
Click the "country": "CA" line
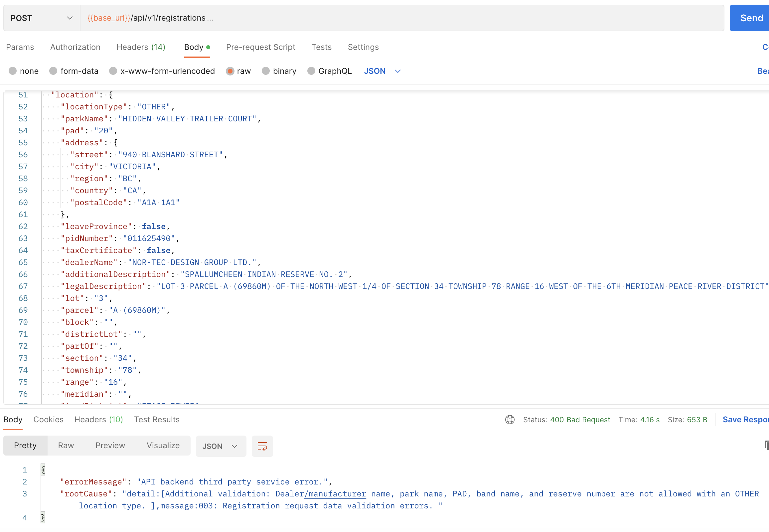[x=108, y=191]
